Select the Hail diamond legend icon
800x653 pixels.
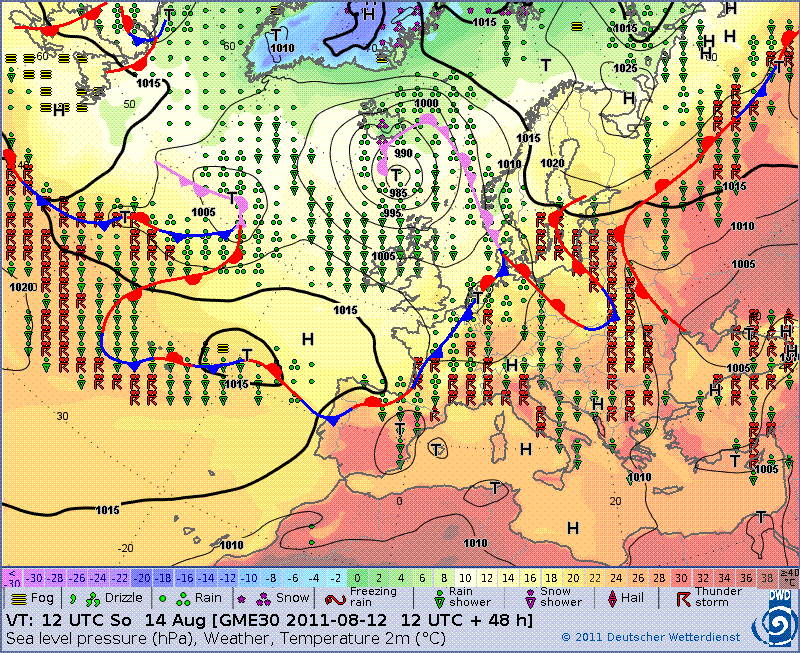(x=611, y=598)
